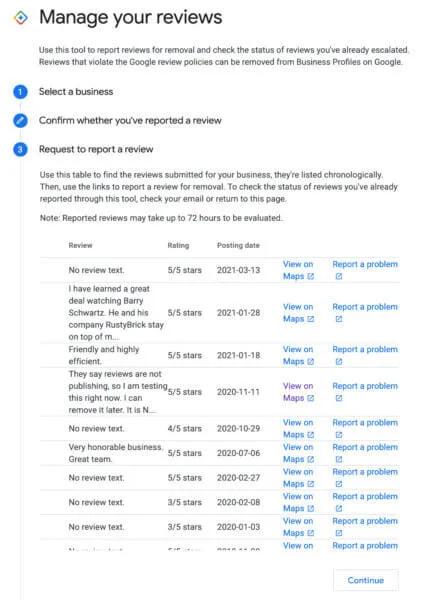Report a problem for the 2021-01-18 review

pyautogui.click(x=365, y=355)
